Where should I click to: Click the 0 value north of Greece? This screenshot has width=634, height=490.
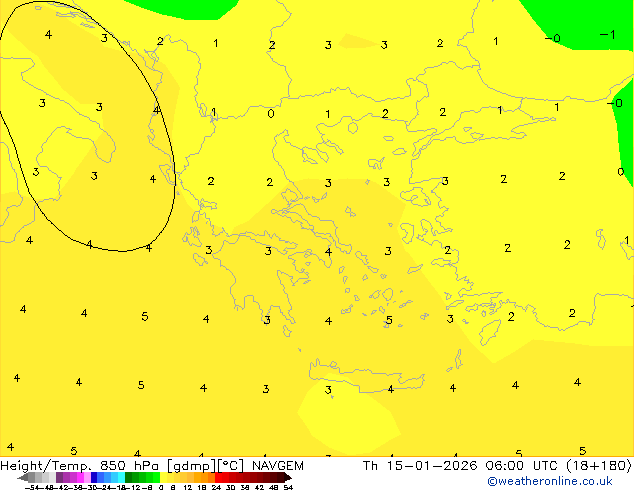pyautogui.click(x=271, y=114)
